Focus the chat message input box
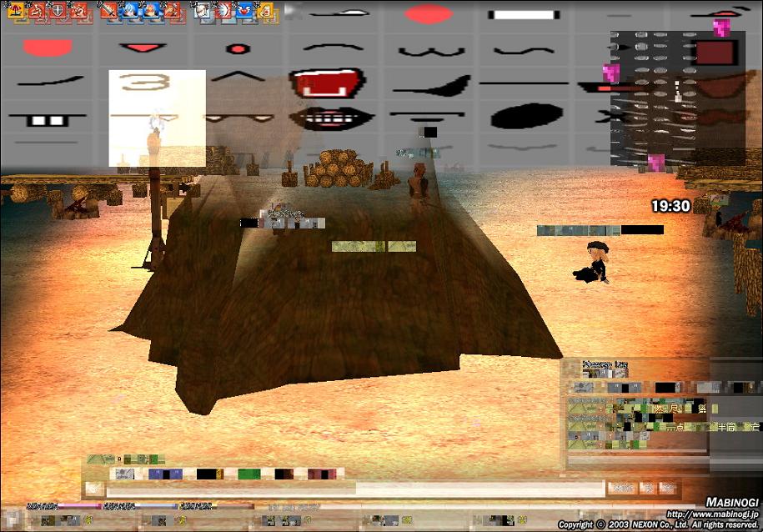 point(354,489)
